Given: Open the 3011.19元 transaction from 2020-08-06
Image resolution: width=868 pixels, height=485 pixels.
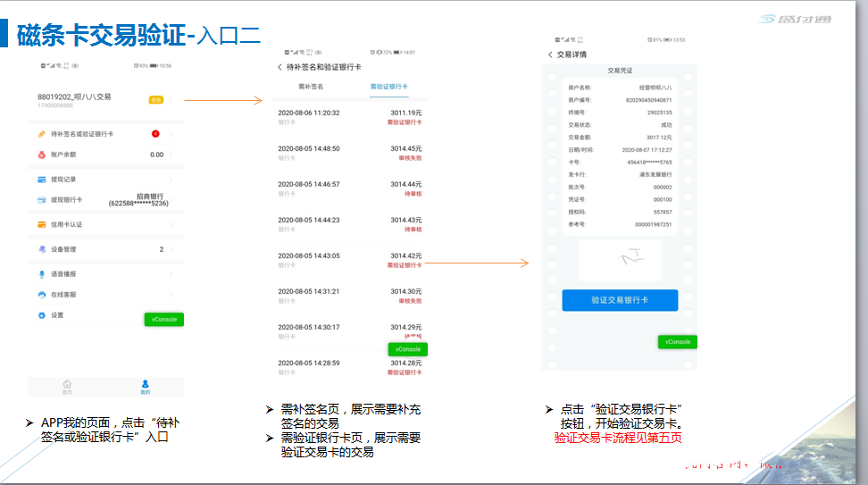Looking at the screenshot, I should click(349, 117).
